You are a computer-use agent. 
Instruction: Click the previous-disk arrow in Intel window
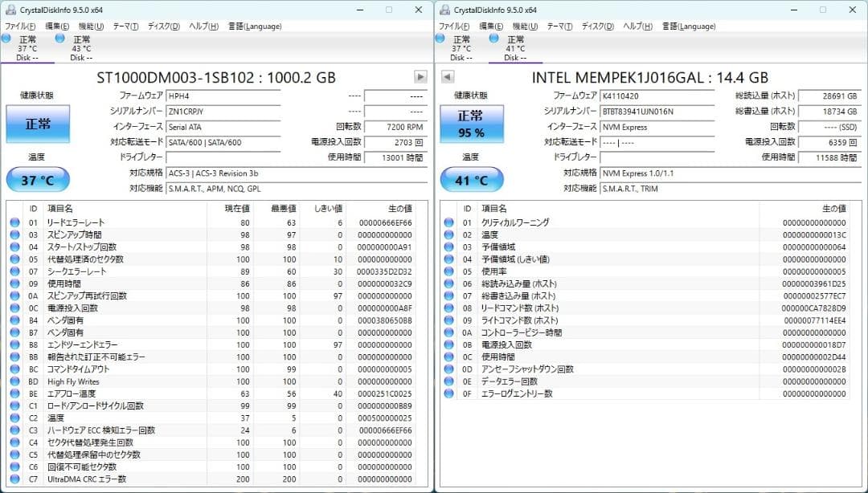tap(448, 77)
